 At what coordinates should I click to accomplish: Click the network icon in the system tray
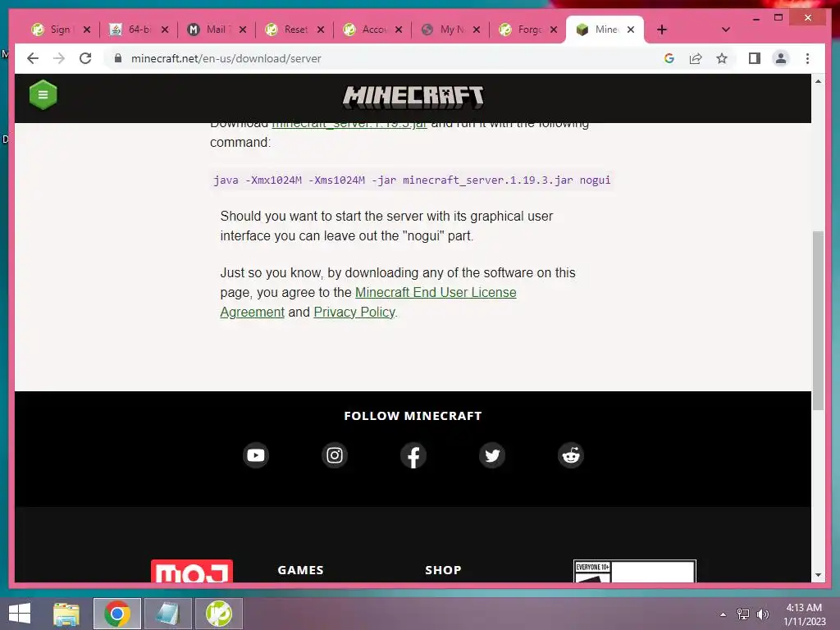click(x=742, y=614)
